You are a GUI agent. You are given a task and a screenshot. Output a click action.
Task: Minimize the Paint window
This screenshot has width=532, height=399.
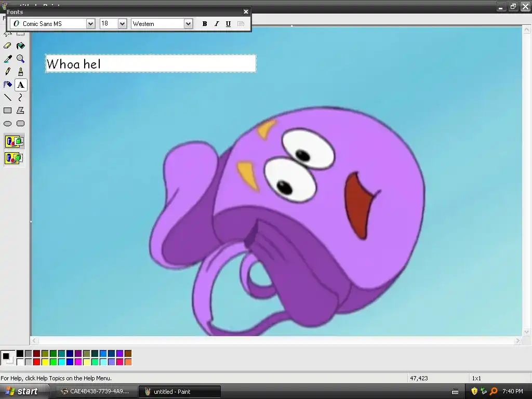coord(501,6)
